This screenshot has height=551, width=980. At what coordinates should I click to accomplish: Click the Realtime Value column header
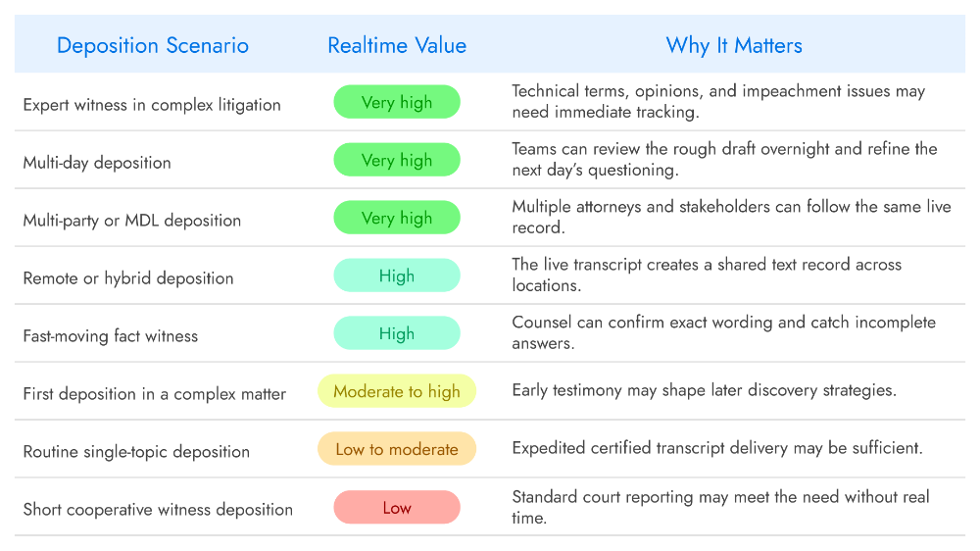click(397, 46)
